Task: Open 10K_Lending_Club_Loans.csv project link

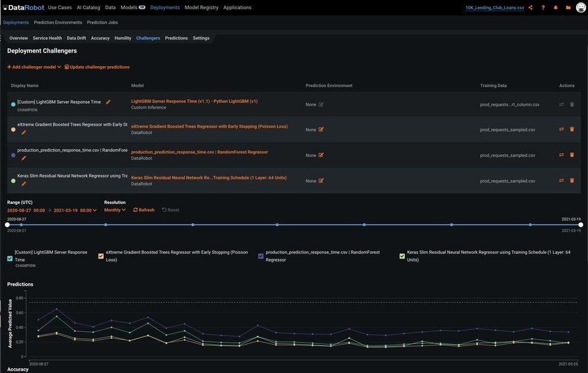Action: click(494, 8)
